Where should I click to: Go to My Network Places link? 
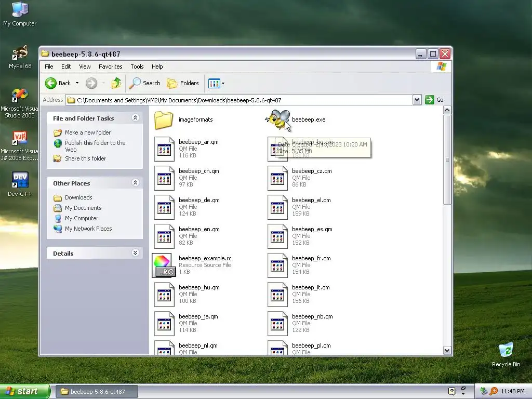click(88, 229)
